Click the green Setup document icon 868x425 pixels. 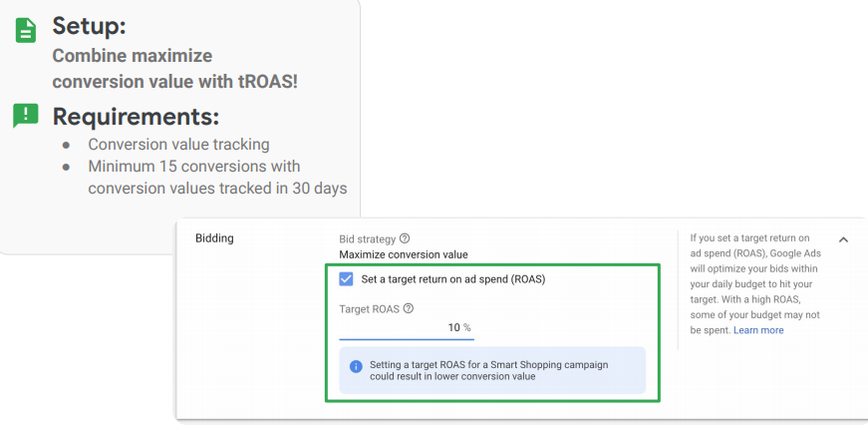pyautogui.click(x=26, y=30)
